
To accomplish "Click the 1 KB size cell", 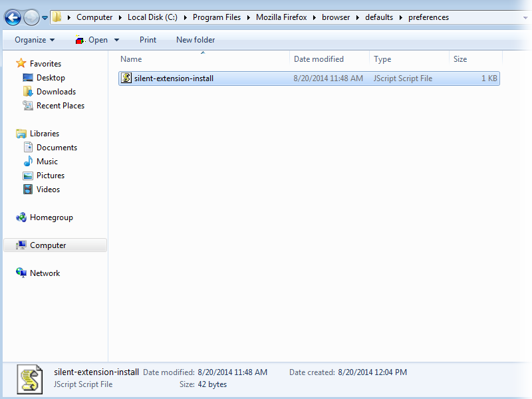I will pos(489,78).
